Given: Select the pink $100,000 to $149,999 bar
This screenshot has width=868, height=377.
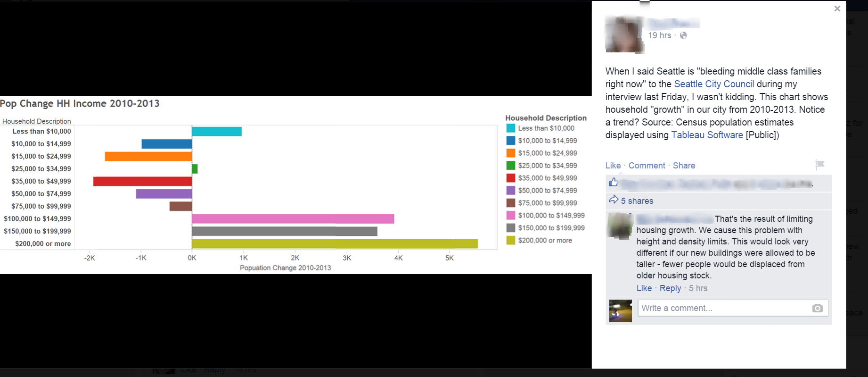Looking at the screenshot, I should pos(293,219).
